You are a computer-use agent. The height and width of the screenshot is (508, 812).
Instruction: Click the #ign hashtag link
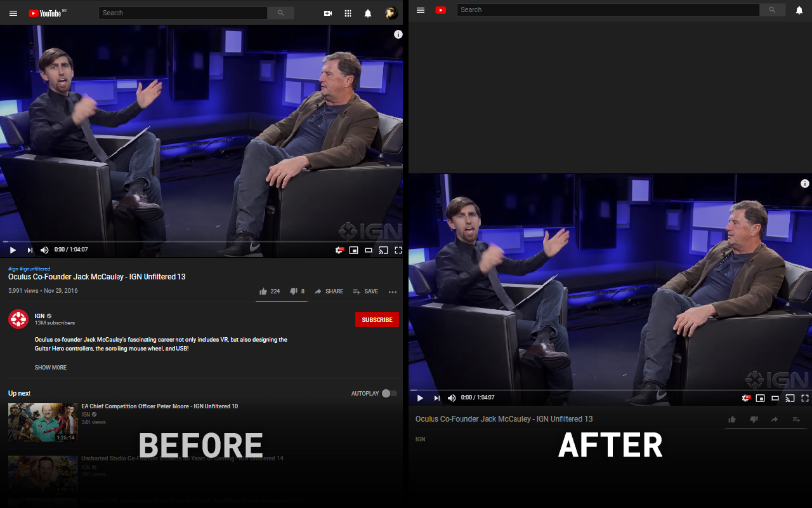coord(13,269)
